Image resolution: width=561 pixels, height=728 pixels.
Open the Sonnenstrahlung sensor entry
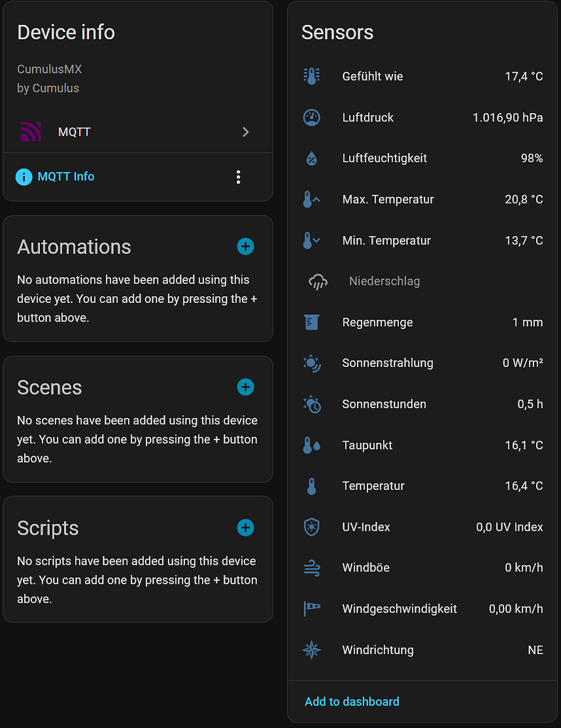(x=422, y=363)
